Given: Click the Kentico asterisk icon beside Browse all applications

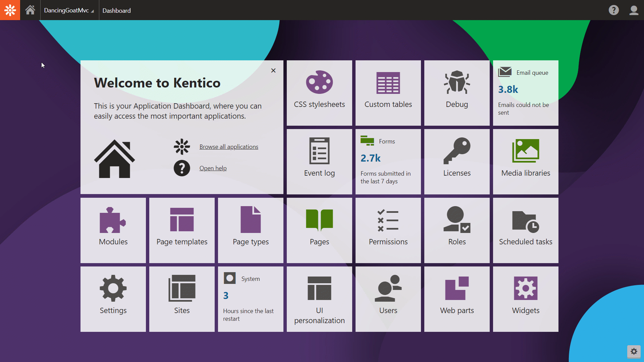Looking at the screenshot, I should 182,147.
